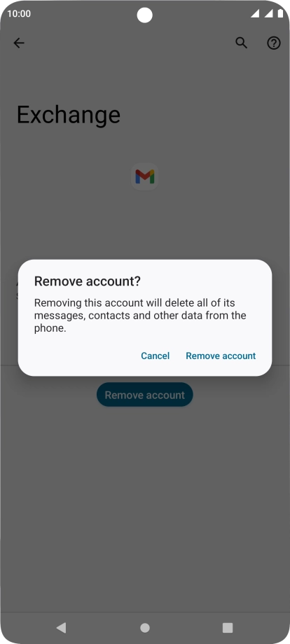The height and width of the screenshot is (644, 290).
Task: Cancel the Remove account dialog
Action: (156, 356)
